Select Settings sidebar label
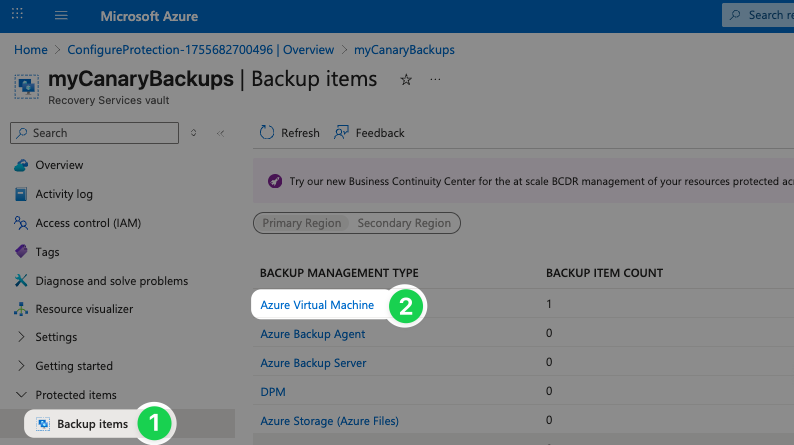The image size is (794, 445). click(56, 337)
